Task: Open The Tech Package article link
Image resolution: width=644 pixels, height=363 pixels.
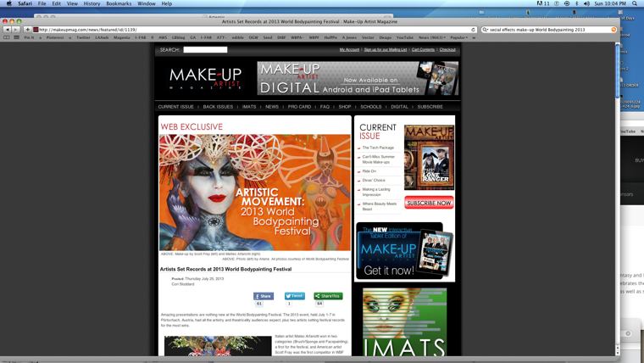Action: coord(378,148)
